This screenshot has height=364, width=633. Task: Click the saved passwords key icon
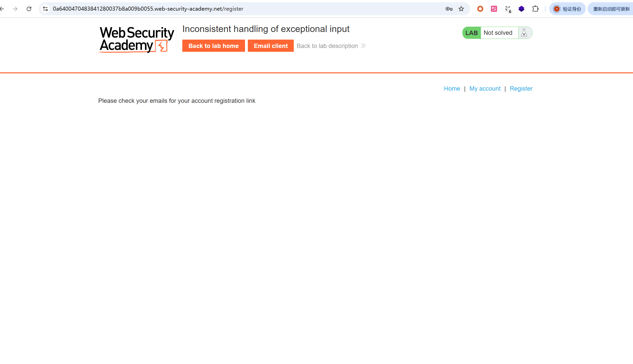click(x=449, y=9)
